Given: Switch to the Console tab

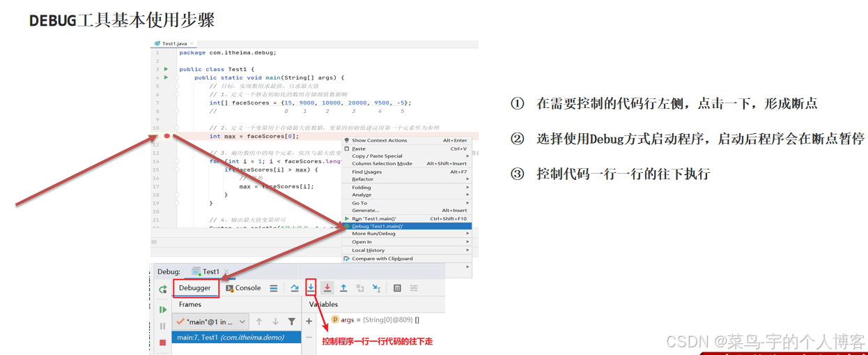Looking at the screenshot, I should pos(243,288).
